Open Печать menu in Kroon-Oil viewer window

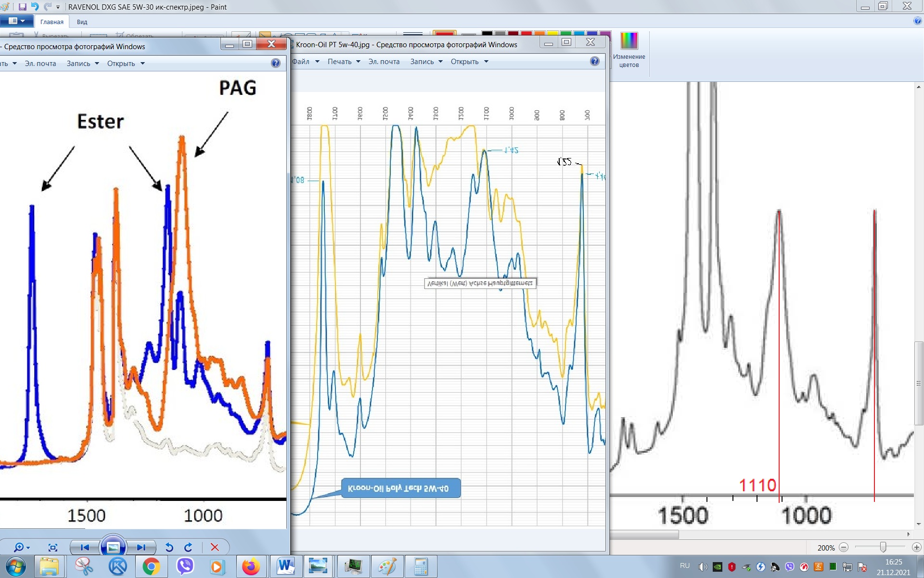[x=344, y=62]
